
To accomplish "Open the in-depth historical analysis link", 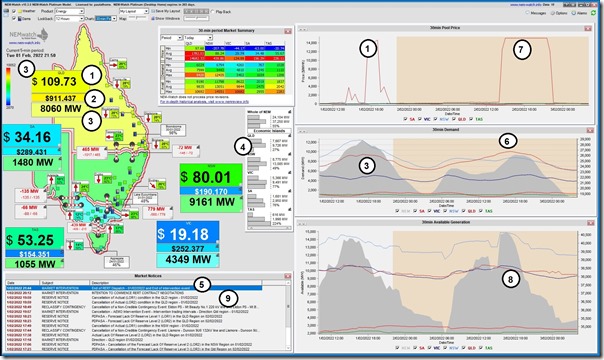I will point(205,102).
